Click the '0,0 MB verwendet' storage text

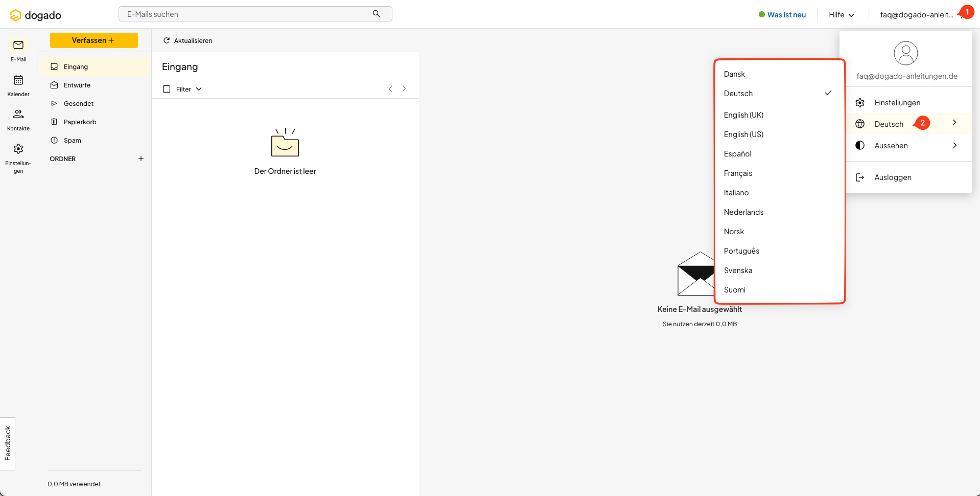pyautogui.click(x=74, y=484)
